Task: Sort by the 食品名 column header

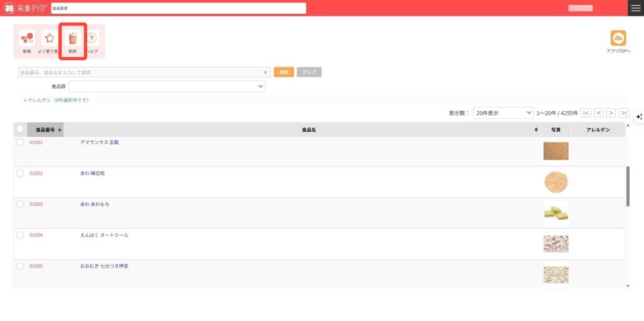Action: pos(308,129)
